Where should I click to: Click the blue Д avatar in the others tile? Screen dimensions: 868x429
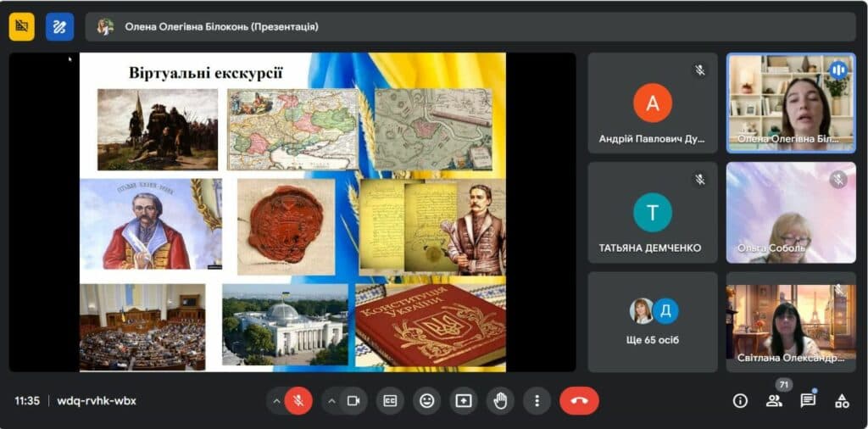point(665,311)
